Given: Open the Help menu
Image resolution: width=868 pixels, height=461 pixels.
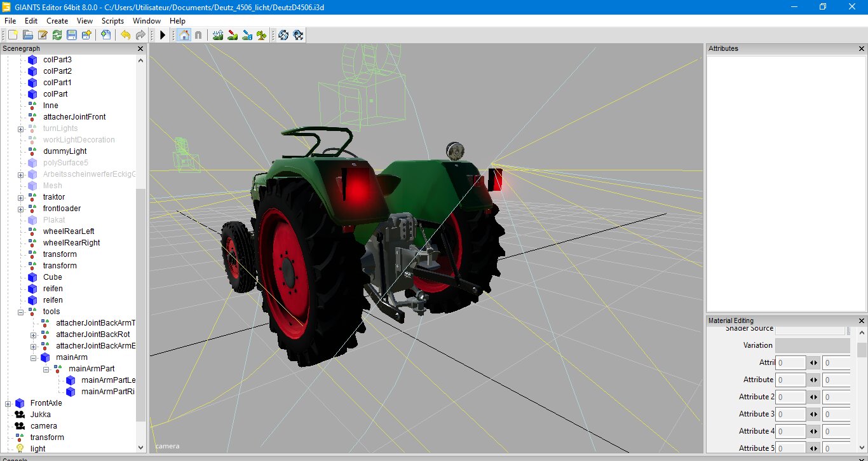Looking at the screenshot, I should [x=177, y=21].
